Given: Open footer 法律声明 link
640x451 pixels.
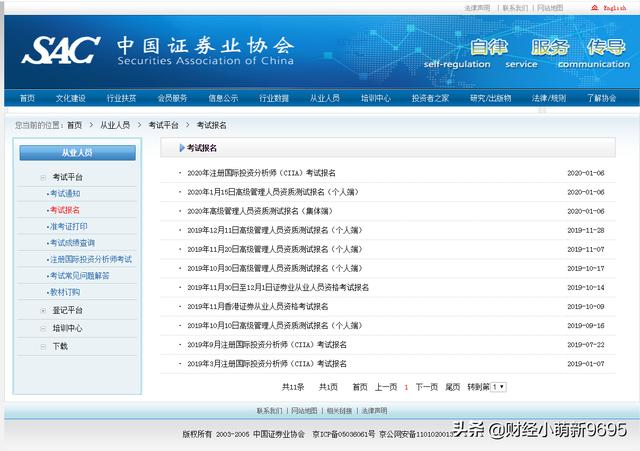Looking at the screenshot, I should [374, 411].
